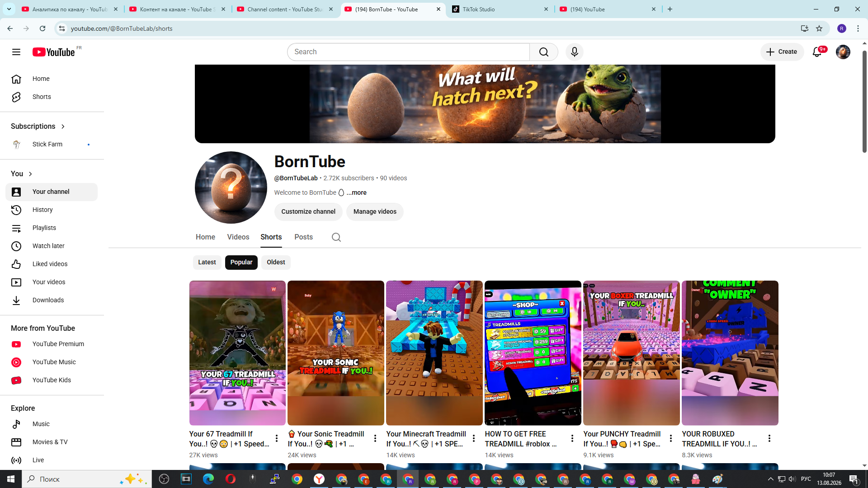Screen dimensions: 868x488
Task: Switch to the channel Videos tab
Action: pos(238,237)
